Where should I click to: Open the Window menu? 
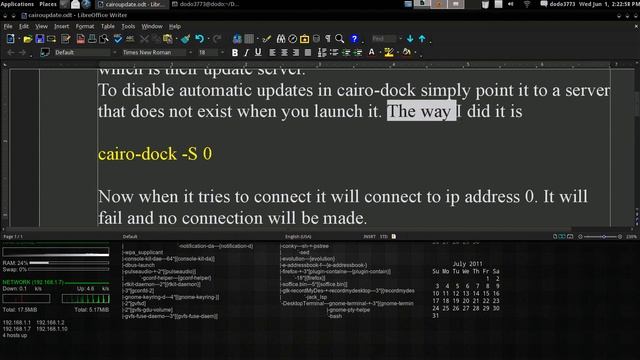(x=152, y=26)
